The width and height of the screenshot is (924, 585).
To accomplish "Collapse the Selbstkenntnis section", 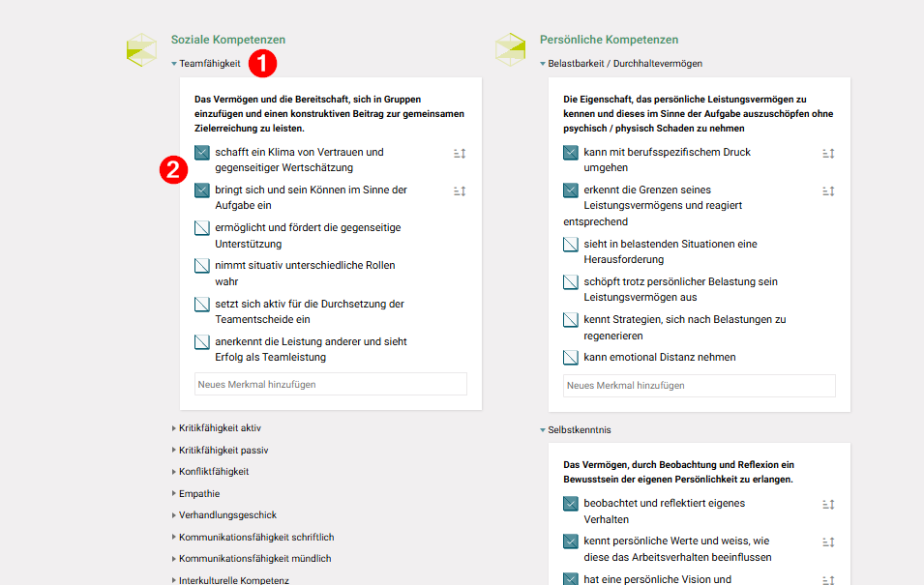I will (575, 430).
